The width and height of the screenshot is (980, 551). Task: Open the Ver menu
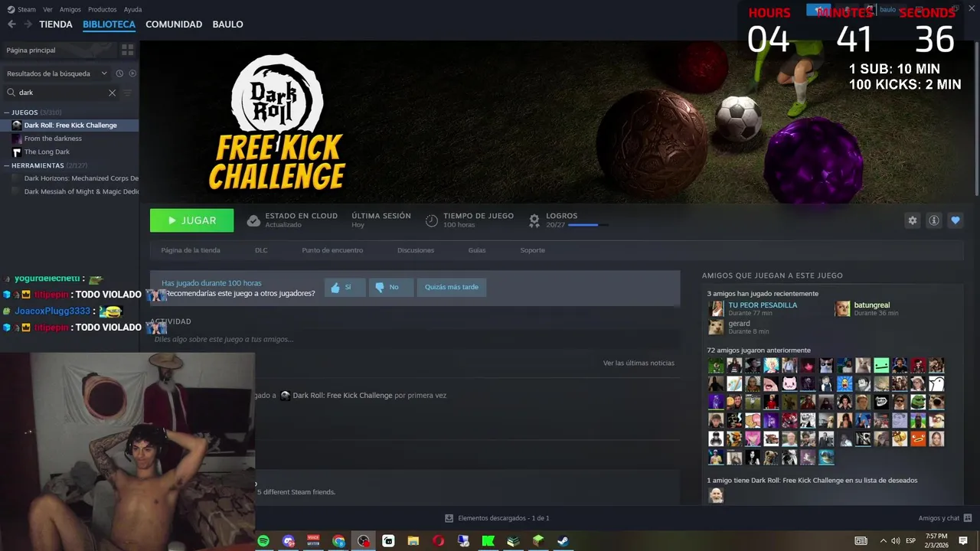point(48,9)
